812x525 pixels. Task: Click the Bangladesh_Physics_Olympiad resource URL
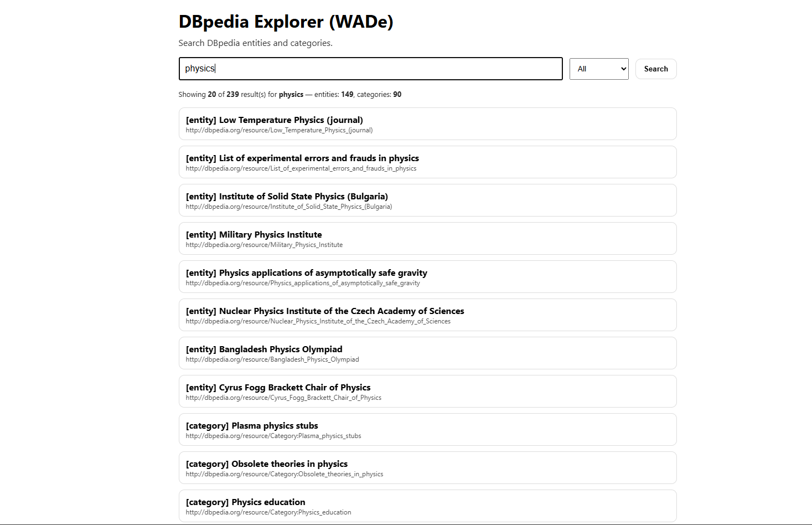(x=272, y=360)
